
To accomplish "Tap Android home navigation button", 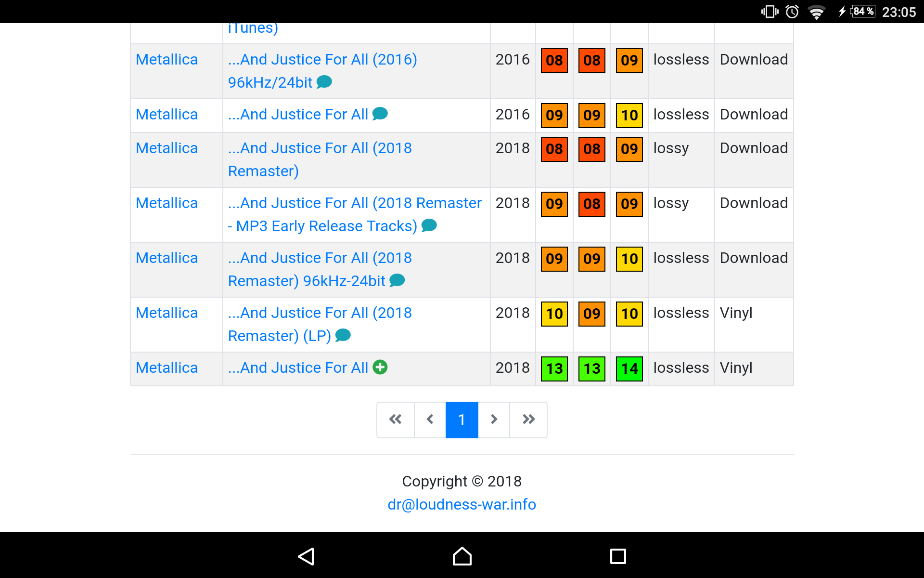I will point(462,556).
